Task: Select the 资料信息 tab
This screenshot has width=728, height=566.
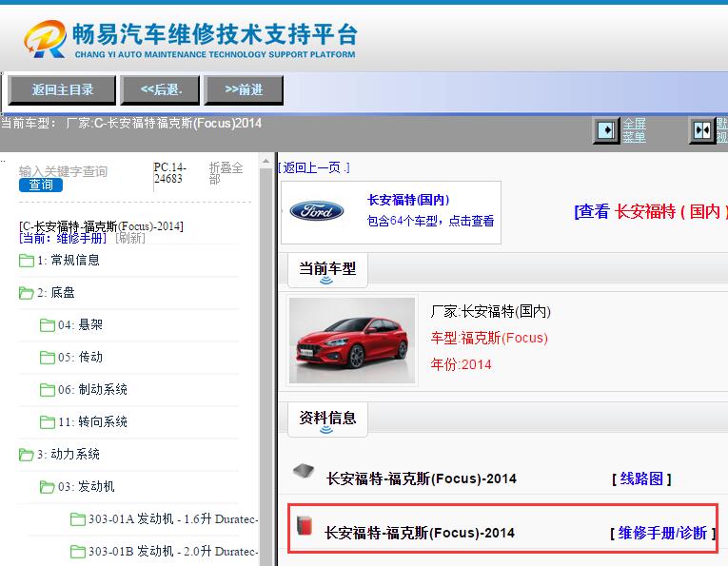Action: 327,418
